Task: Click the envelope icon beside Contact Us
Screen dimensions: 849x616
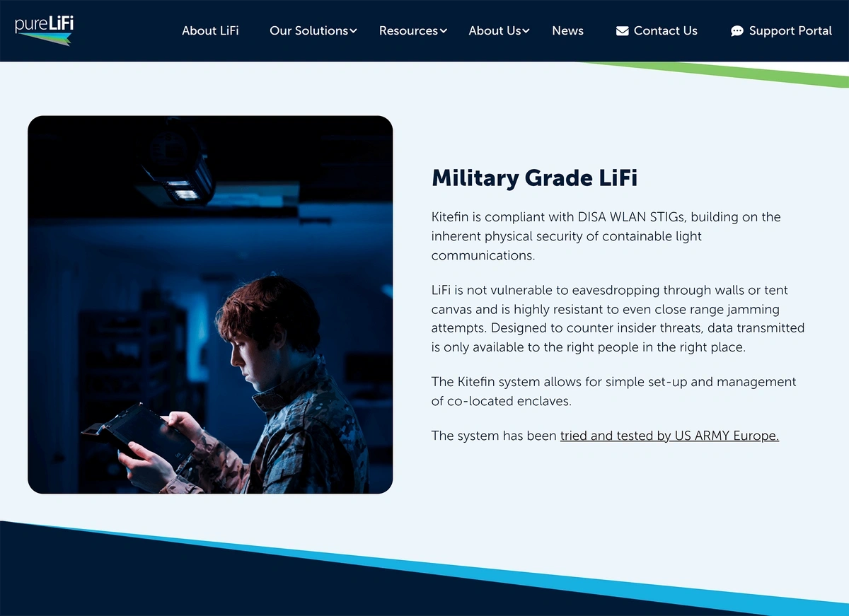Action: point(623,31)
